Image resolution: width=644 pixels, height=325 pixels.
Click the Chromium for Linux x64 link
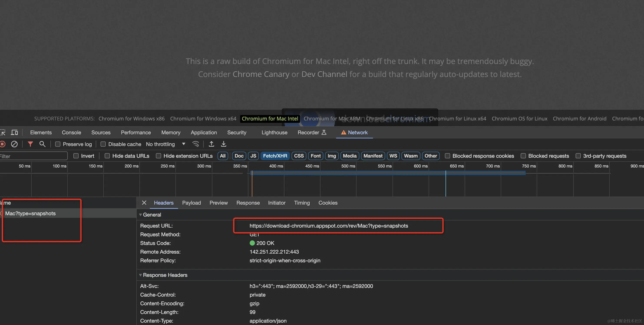[x=457, y=119]
